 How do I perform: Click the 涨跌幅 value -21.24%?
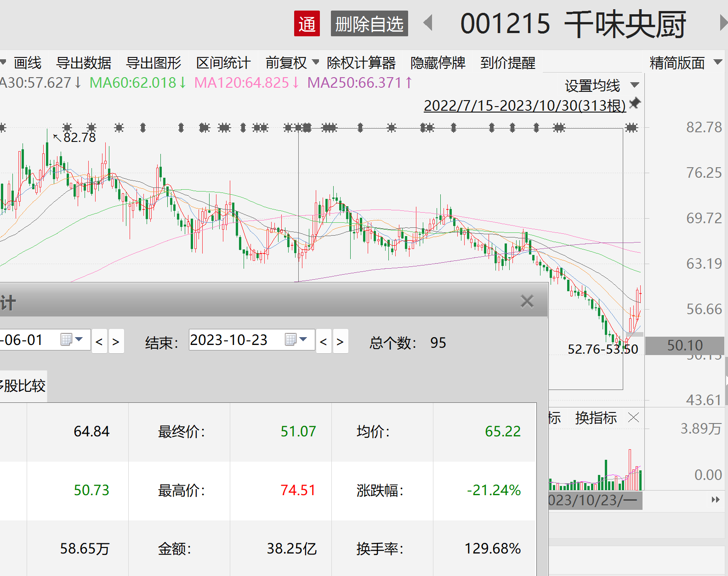click(x=494, y=490)
